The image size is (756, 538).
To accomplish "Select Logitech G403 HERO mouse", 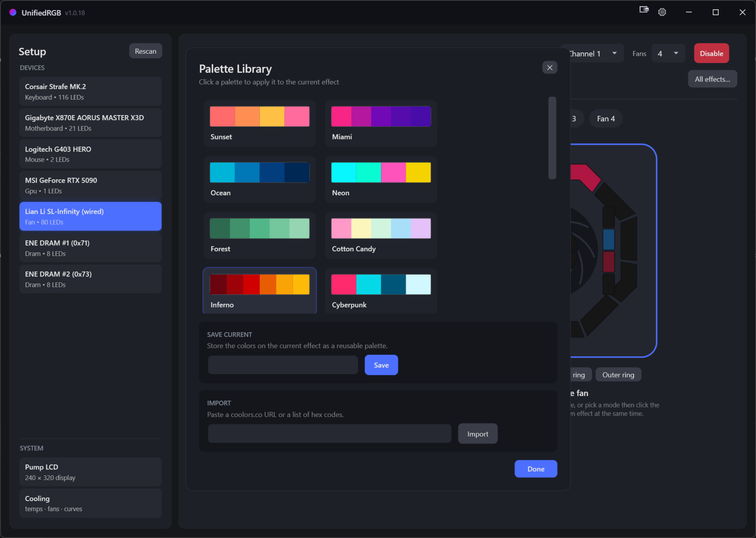I will click(90, 154).
